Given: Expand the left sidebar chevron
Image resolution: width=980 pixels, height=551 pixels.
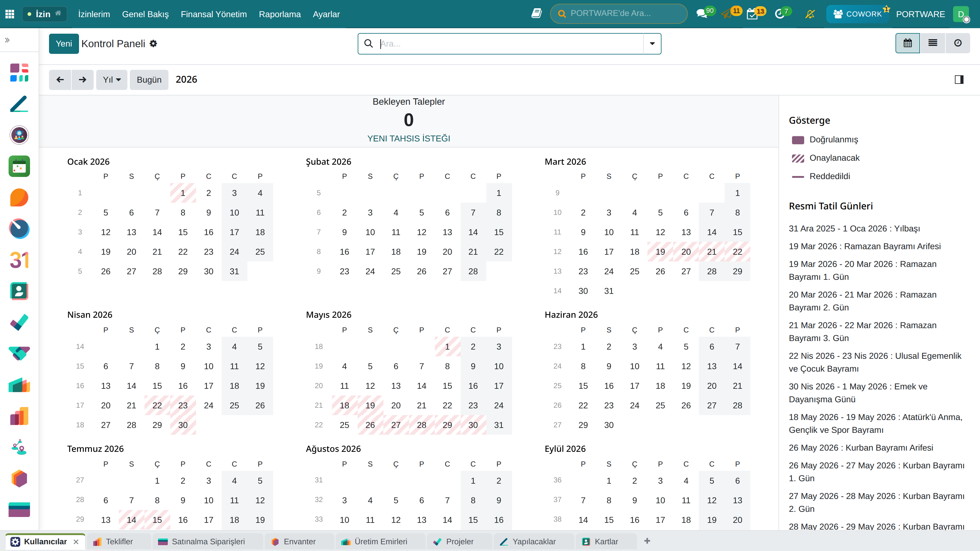Looking at the screenshot, I should tap(7, 40).
